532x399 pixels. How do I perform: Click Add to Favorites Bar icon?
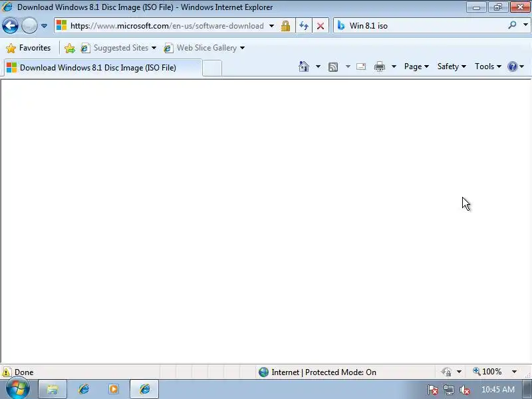coord(70,48)
